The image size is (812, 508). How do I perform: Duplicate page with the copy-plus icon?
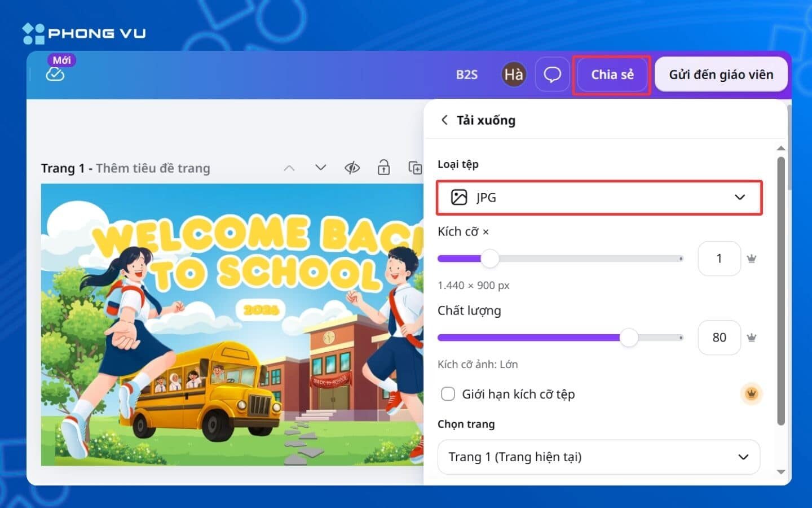[x=415, y=168]
